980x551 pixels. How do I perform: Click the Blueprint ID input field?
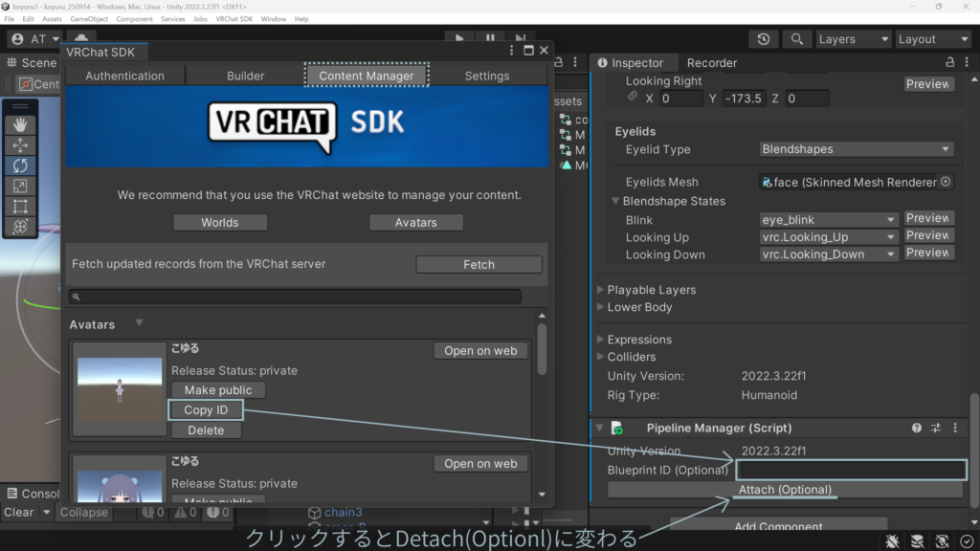coord(851,470)
